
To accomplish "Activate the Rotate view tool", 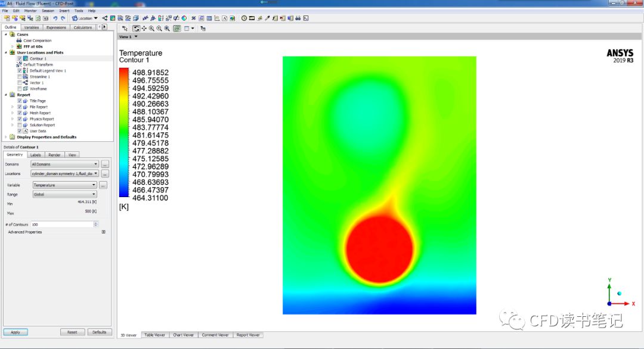I will tap(136, 29).
